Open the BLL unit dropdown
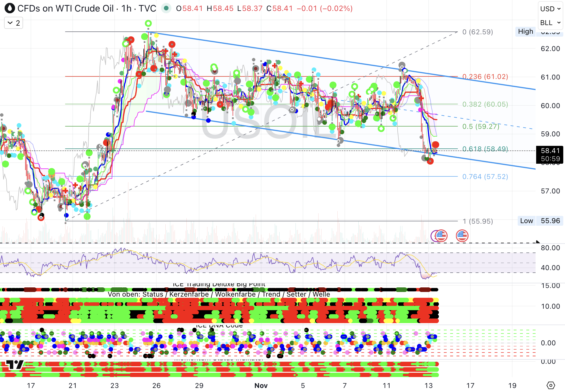565x392 pixels. [550, 23]
